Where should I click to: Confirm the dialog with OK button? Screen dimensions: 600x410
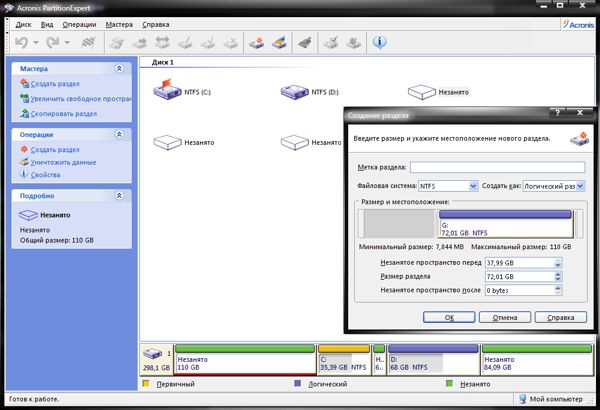pos(449,317)
